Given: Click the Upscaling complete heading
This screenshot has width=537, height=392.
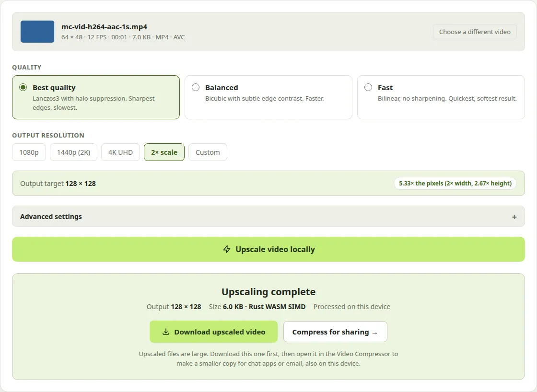Looking at the screenshot, I should click(x=268, y=292).
